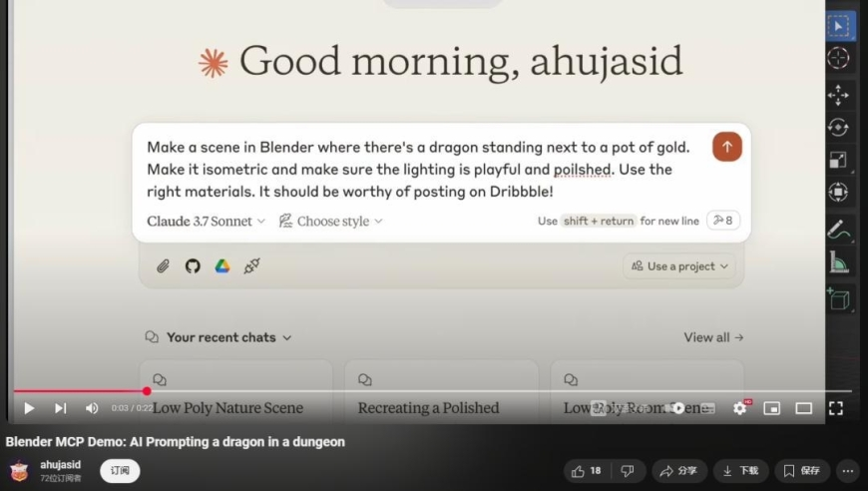Select Blender's Select Box tool
The height and width of the screenshot is (491, 868).
[x=839, y=26]
